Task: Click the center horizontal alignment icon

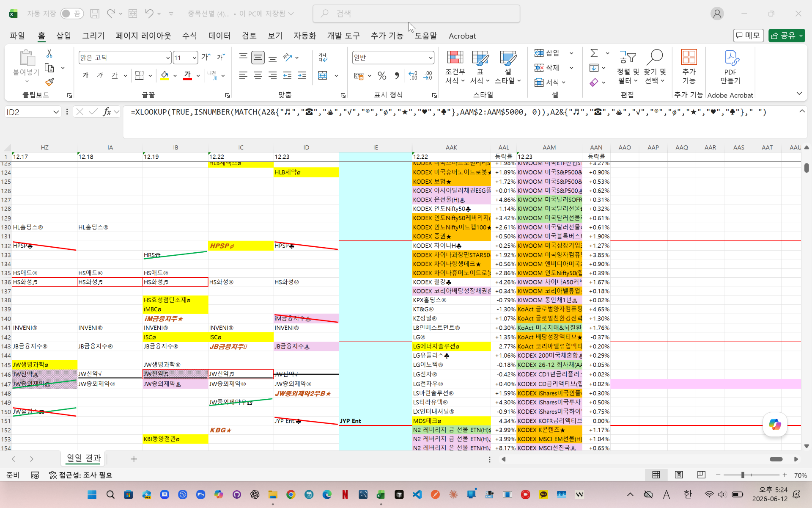Action: click(x=258, y=75)
